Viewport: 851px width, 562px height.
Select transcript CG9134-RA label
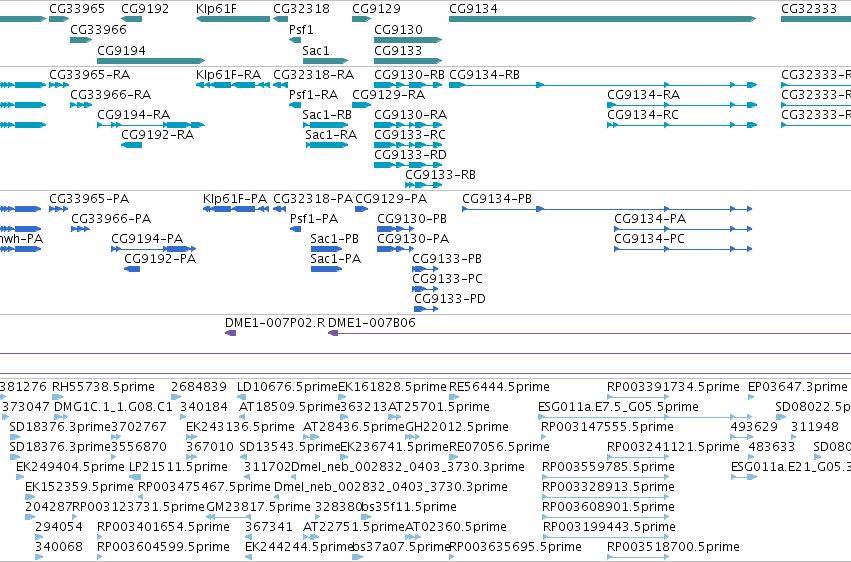(643, 94)
